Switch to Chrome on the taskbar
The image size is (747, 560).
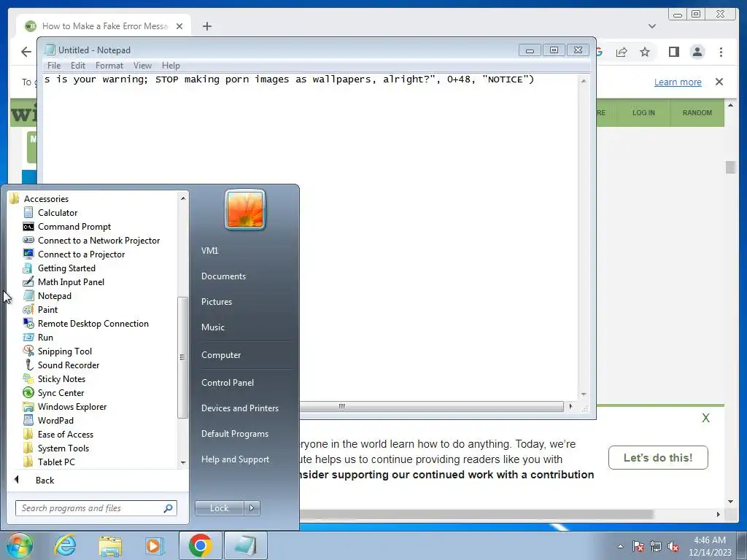pyautogui.click(x=200, y=545)
